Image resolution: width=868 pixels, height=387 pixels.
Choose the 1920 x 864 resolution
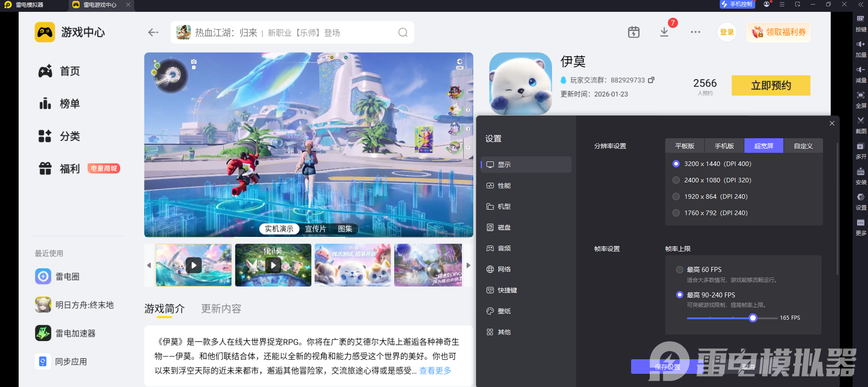pos(676,196)
